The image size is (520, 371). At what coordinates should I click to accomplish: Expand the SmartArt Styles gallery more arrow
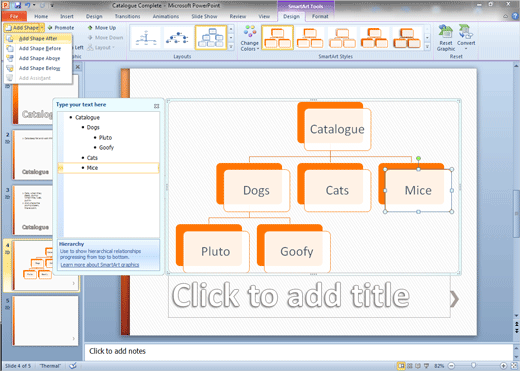tap(427, 47)
